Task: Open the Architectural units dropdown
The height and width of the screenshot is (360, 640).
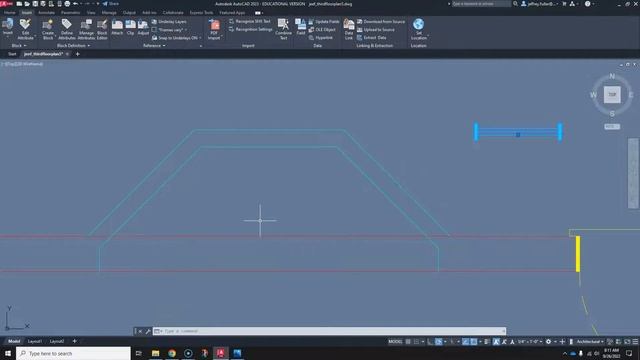Action: 590,342
